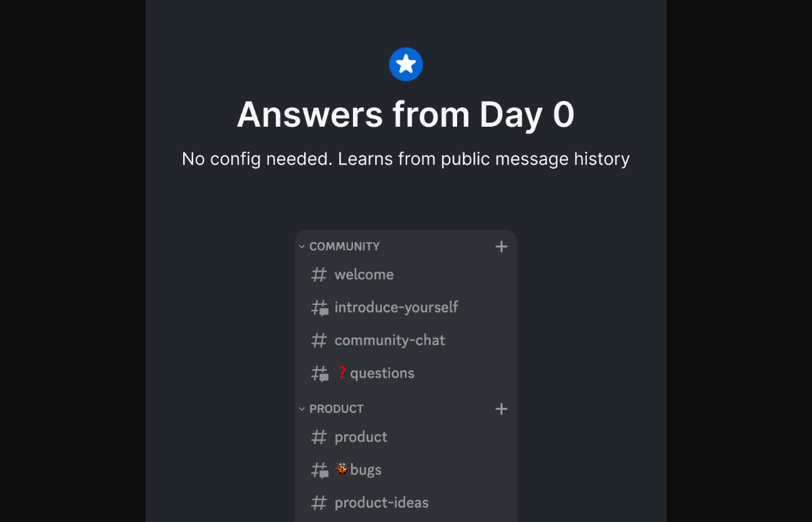Open the welcome channel
Screen dimensions: 812x522
tap(364, 275)
